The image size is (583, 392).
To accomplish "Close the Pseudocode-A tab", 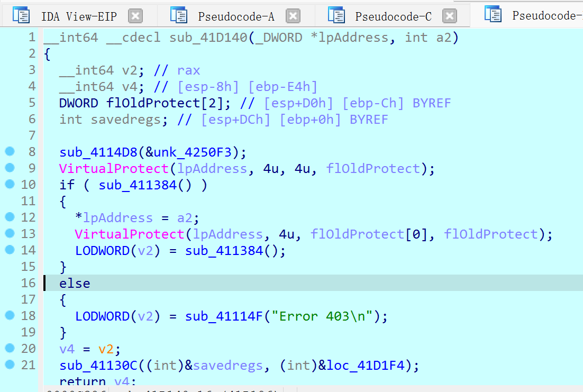I will pyautogui.click(x=293, y=16).
